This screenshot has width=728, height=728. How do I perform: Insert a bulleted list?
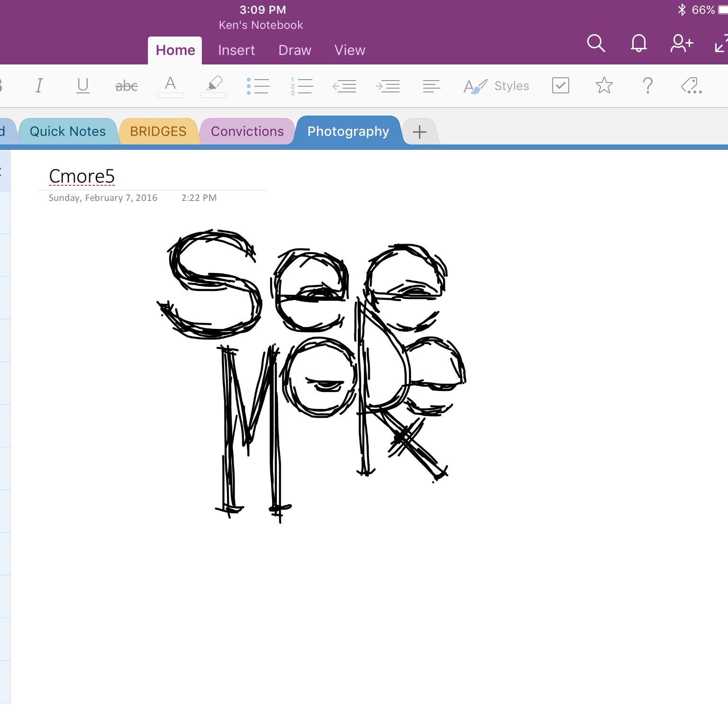[x=258, y=86]
